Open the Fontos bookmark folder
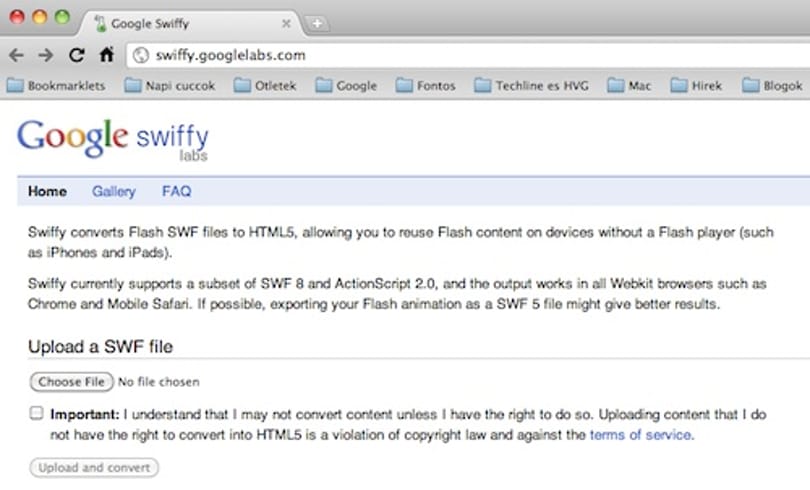The image size is (810, 490). tap(426, 86)
